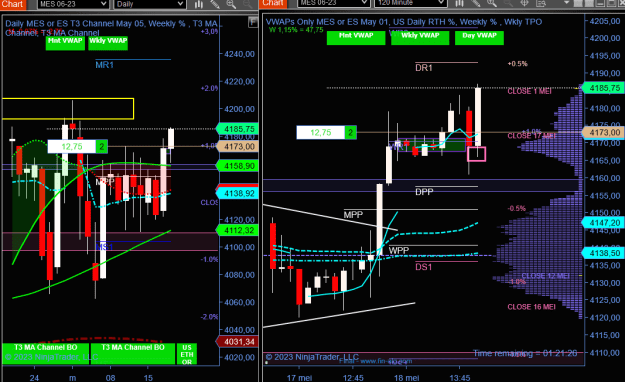
Task: Click zoom out magnifier on left chart toolbar
Action: (x=248, y=4)
